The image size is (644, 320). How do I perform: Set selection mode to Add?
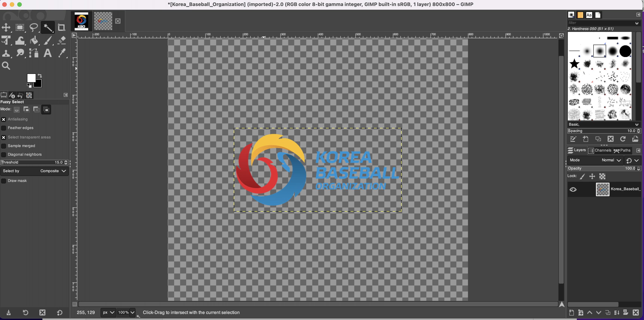coord(26,109)
